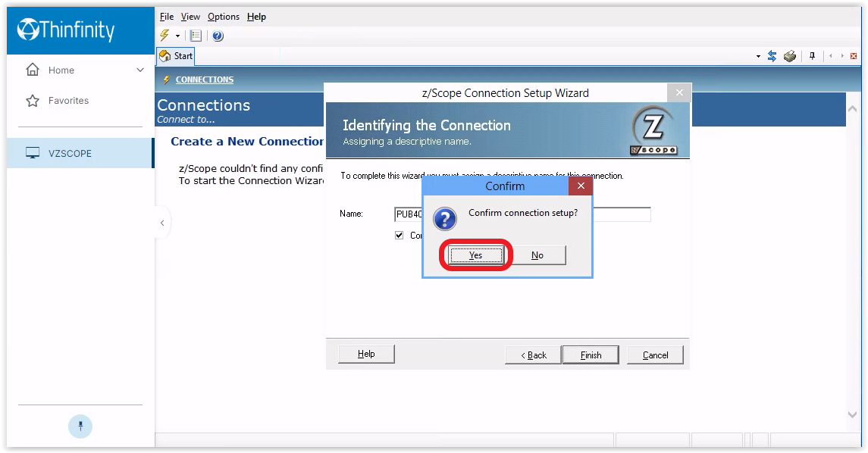
Task: Collapse the sidebar with the left chevron
Action: click(162, 223)
